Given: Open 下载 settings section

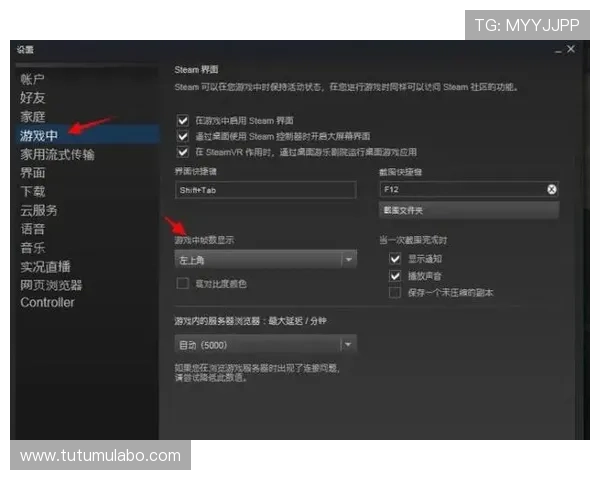Looking at the screenshot, I should click(x=33, y=191).
